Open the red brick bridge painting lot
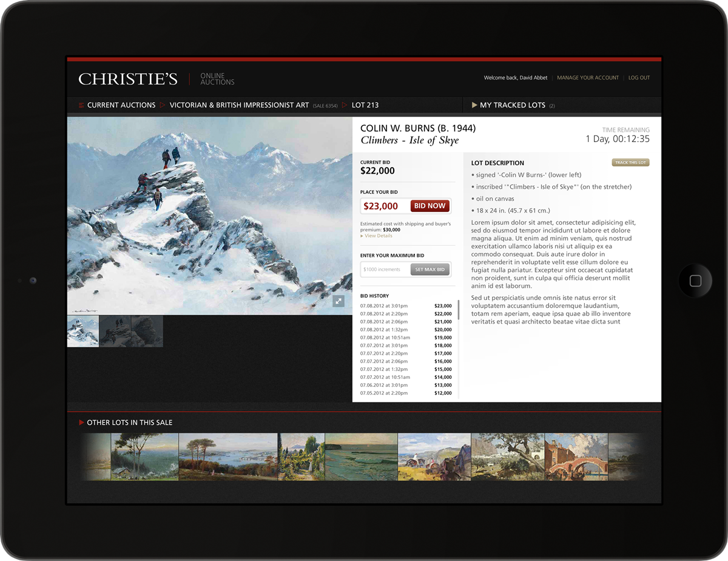 (x=576, y=457)
